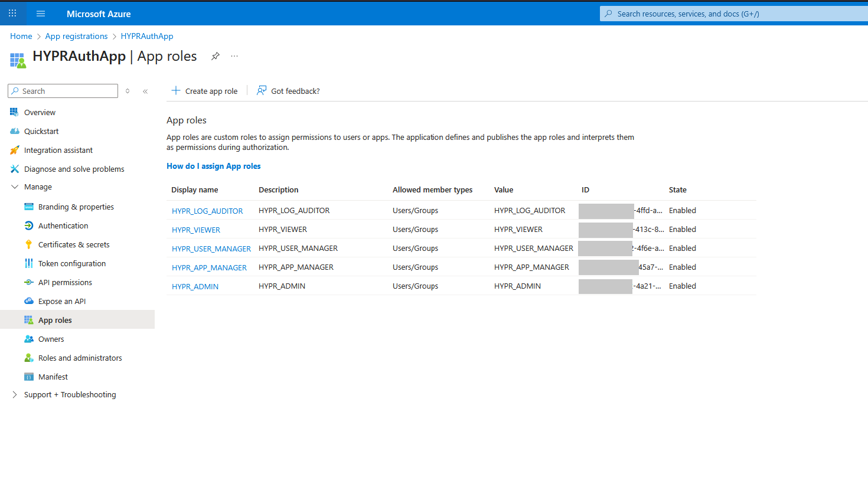This screenshot has width=868, height=487.
Task: Open HYPR_VIEWER role link
Action: (x=196, y=230)
